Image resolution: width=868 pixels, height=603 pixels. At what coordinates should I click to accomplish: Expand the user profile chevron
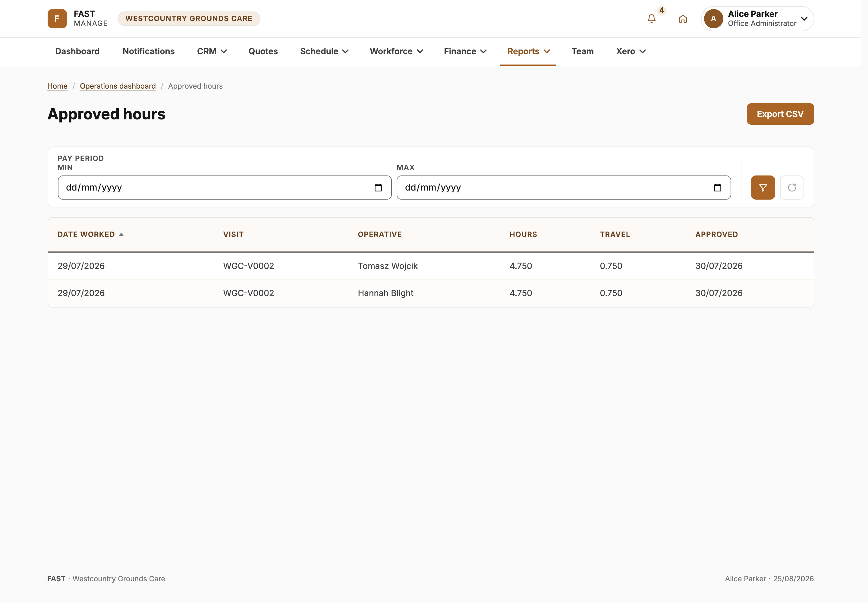[x=804, y=18]
